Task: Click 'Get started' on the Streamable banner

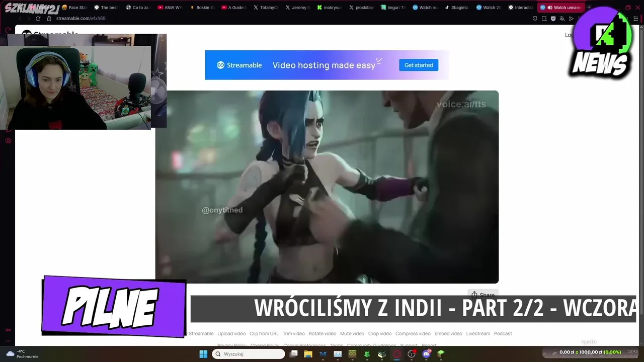Action: click(x=419, y=65)
